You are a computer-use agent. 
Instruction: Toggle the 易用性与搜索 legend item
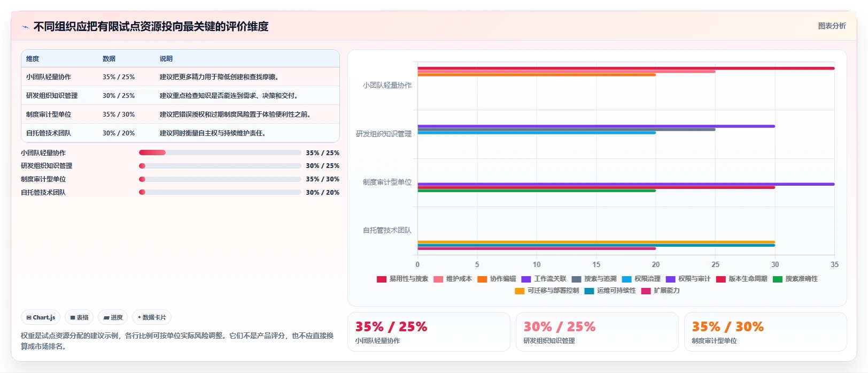[402, 279]
